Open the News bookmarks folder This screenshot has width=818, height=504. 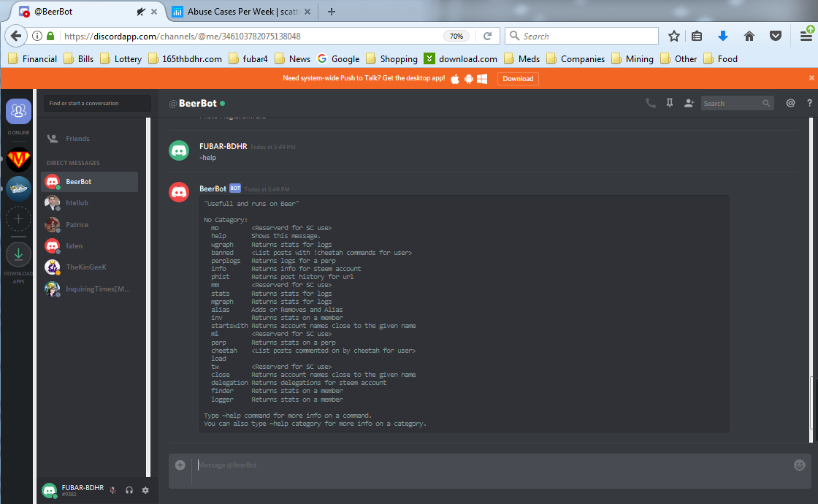(293, 59)
